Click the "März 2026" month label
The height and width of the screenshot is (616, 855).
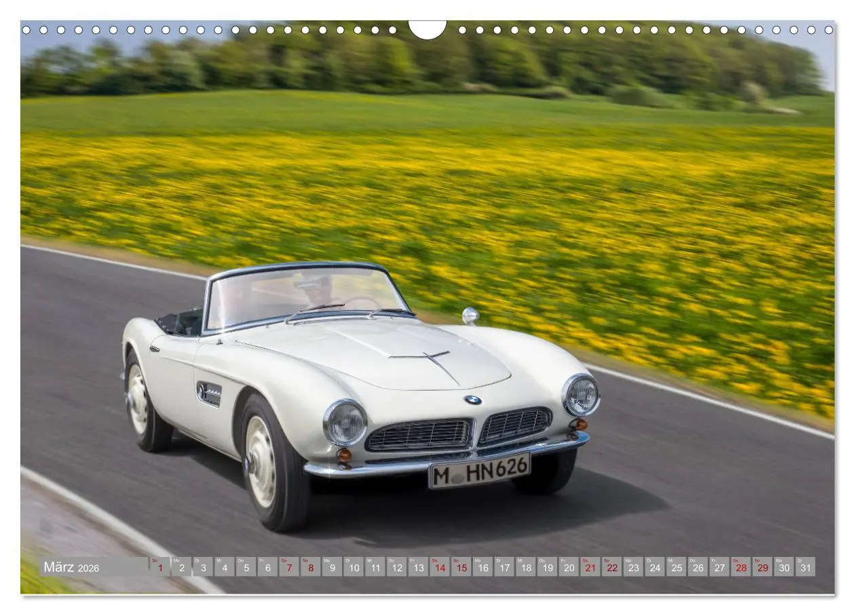click(71, 567)
